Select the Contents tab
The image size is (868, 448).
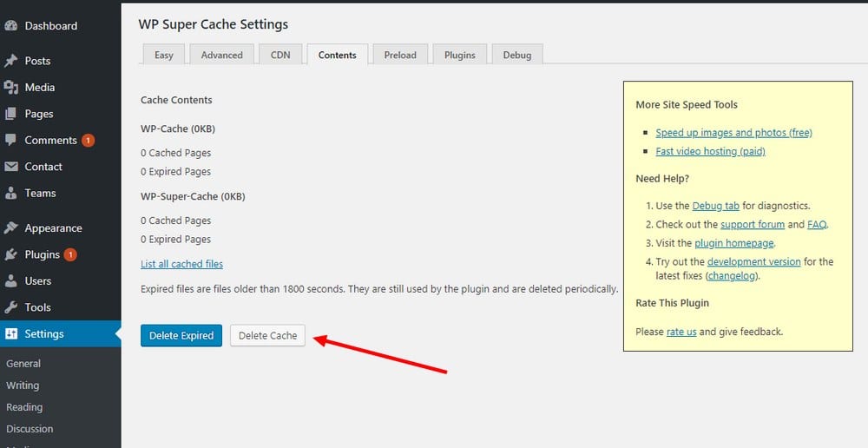tap(337, 55)
